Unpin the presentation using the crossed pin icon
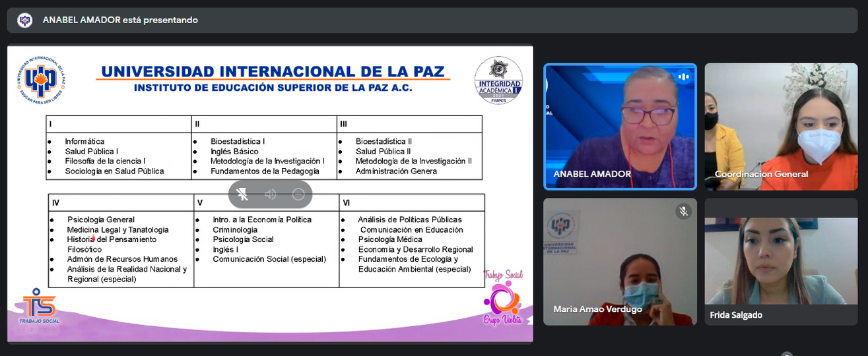868x356 pixels. 242,194
